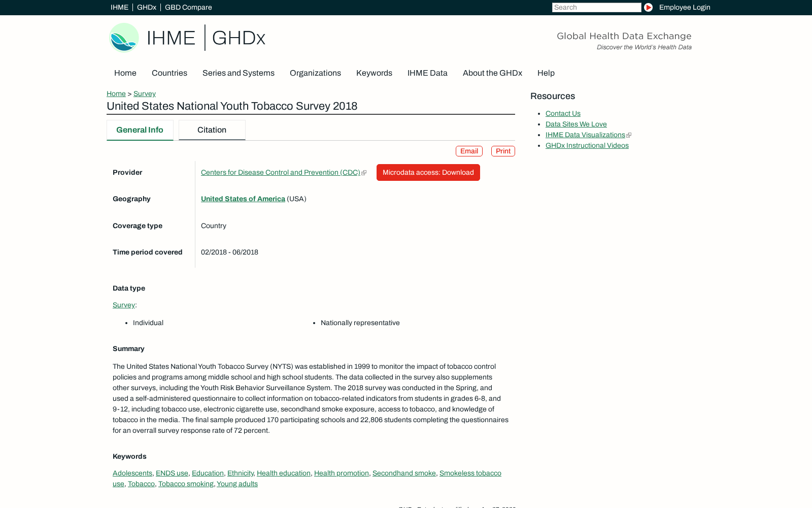Click the Health education keyword
The width and height of the screenshot is (812, 508).
[284, 473]
